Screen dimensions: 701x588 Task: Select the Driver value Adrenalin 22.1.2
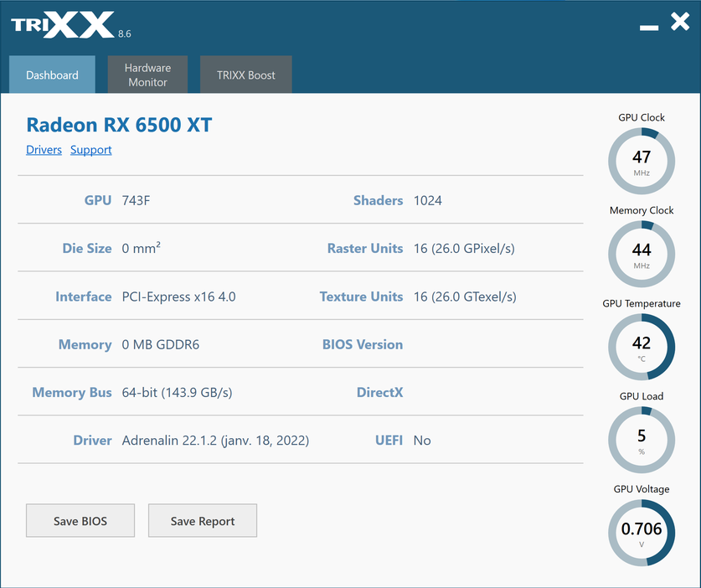[215, 441]
